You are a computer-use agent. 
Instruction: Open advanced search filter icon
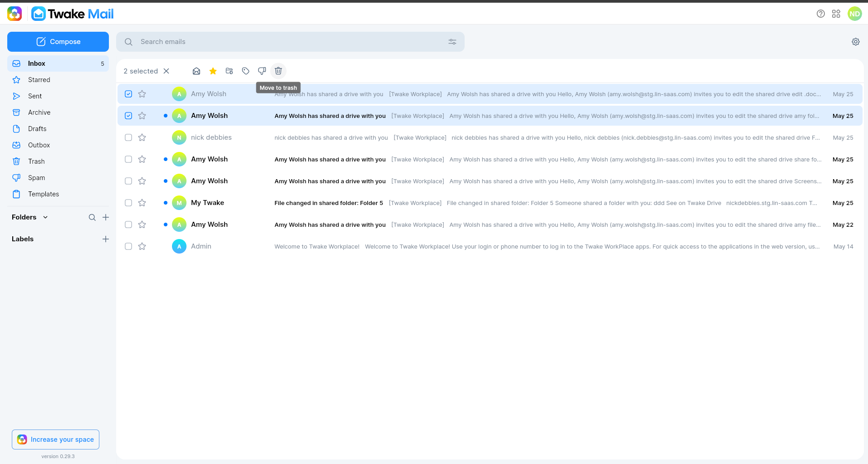tap(452, 42)
